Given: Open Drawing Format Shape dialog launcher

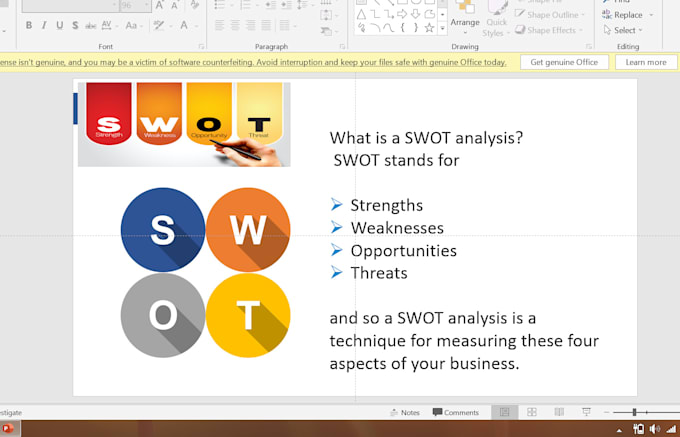Looking at the screenshot, I should click(x=588, y=46).
